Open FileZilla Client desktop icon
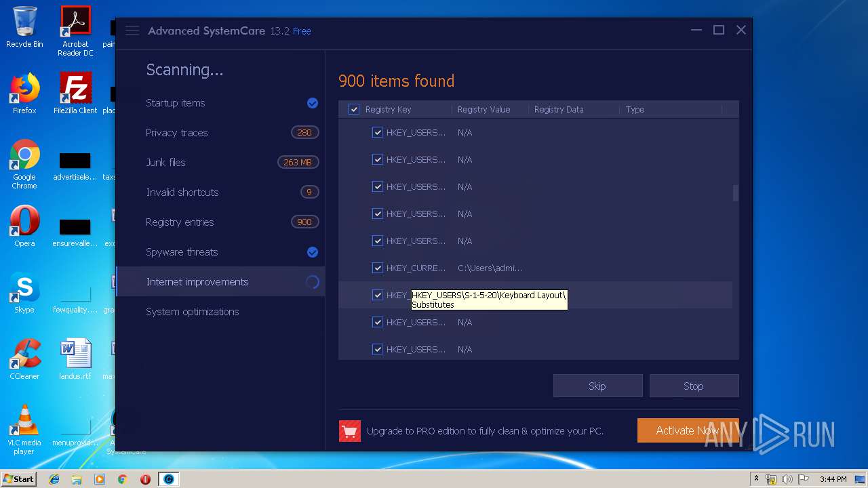Screen dimensions: 868x488 [x=75, y=94]
